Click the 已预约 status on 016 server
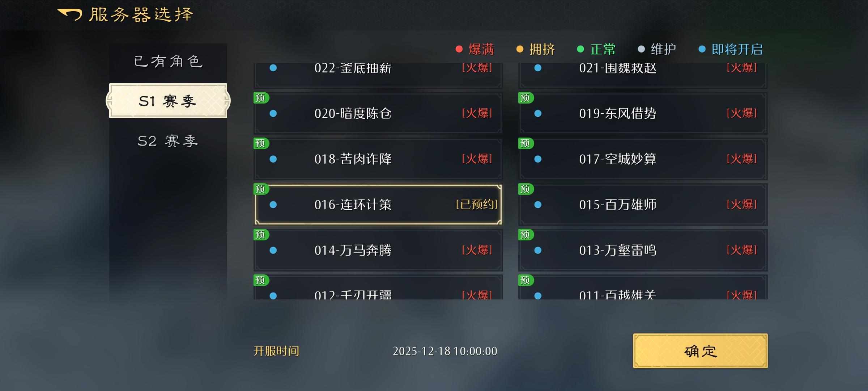Viewport: 868px width, 391px height. [477, 205]
